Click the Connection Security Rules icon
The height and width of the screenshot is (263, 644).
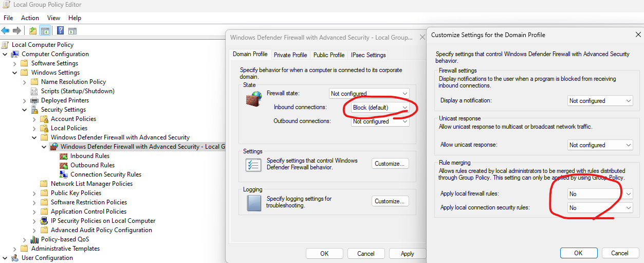64,174
